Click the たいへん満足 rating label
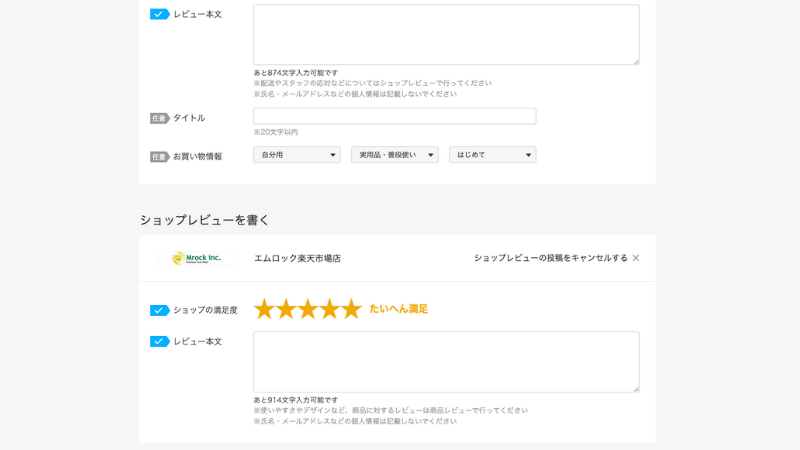The image size is (800, 450). 398,309
